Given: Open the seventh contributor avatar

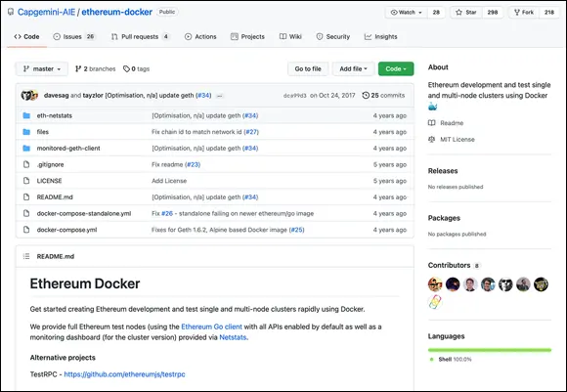Looking at the screenshot, I should tap(541, 284).
